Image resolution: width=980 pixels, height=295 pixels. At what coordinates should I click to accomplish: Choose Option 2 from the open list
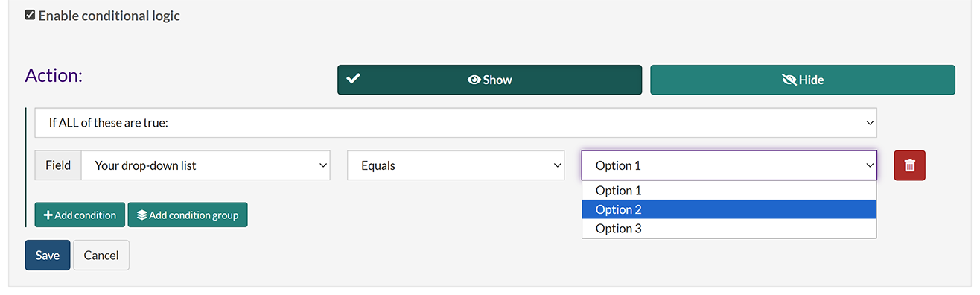729,209
